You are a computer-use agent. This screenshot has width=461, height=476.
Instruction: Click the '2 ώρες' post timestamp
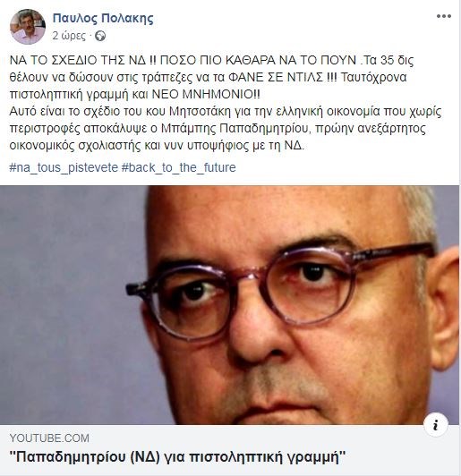pyautogui.click(x=69, y=36)
